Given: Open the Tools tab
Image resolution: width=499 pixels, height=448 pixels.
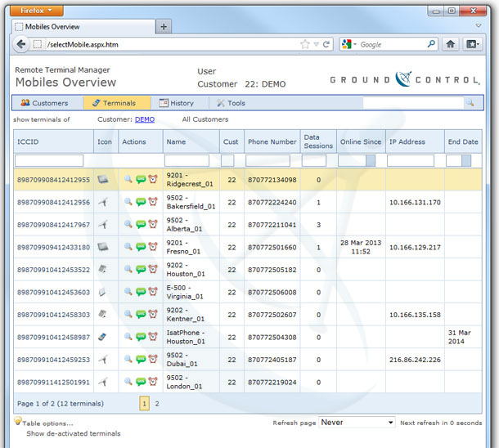Looking at the screenshot, I should (231, 103).
